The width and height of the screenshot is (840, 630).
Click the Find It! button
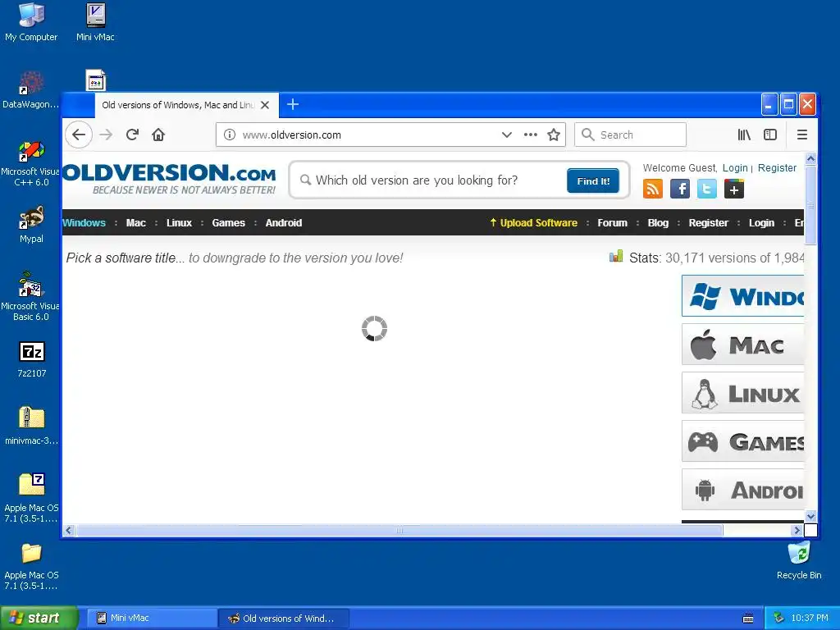coord(593,181)
